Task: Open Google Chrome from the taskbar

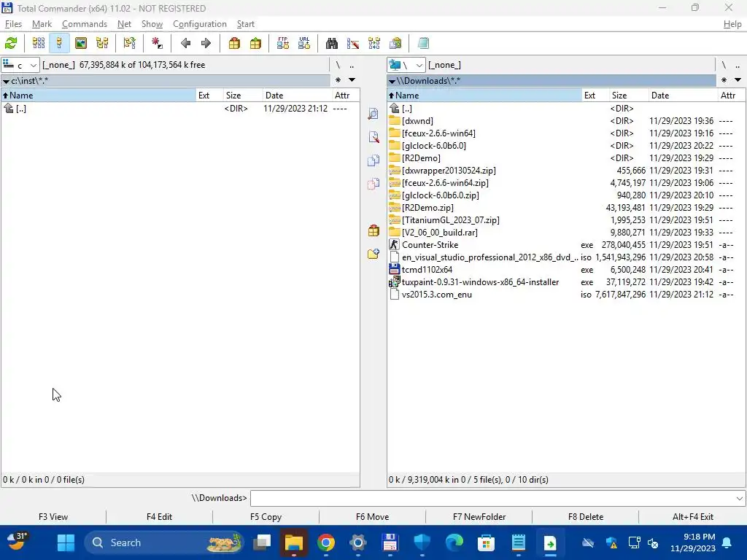Action: 326,542
